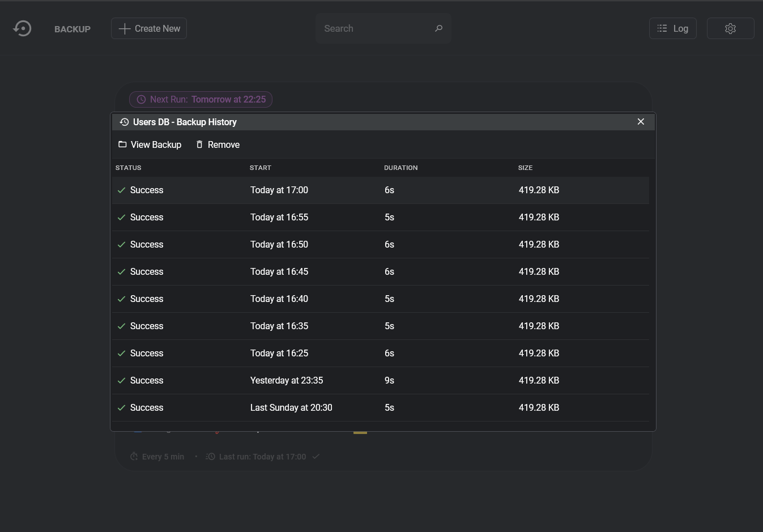
Task: Click the success checkmark for Yesterday at 23:35
Action: coord(121,381)
